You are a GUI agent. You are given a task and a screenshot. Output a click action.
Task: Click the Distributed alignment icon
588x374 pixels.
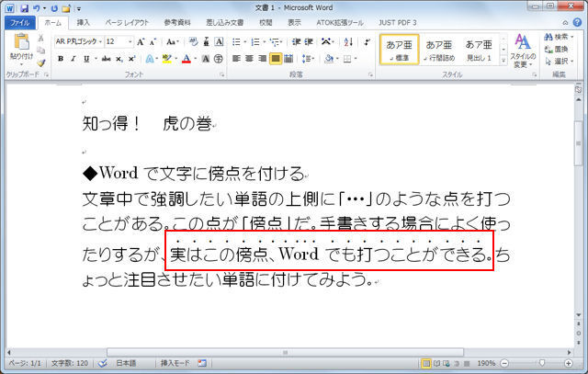[288, 59]
